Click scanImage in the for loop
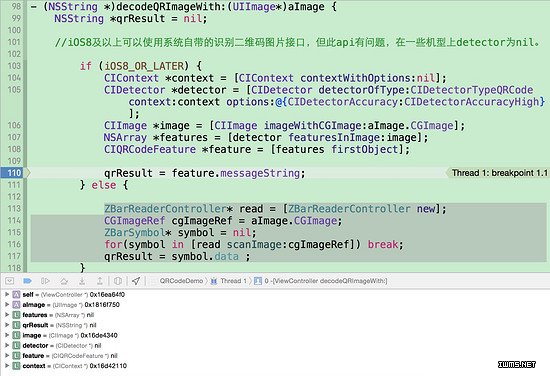The image size is (550, 376). 254,244
